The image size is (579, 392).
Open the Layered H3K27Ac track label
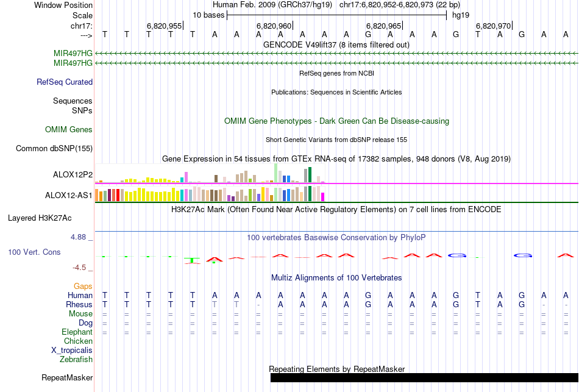click(x=40, y=218)
